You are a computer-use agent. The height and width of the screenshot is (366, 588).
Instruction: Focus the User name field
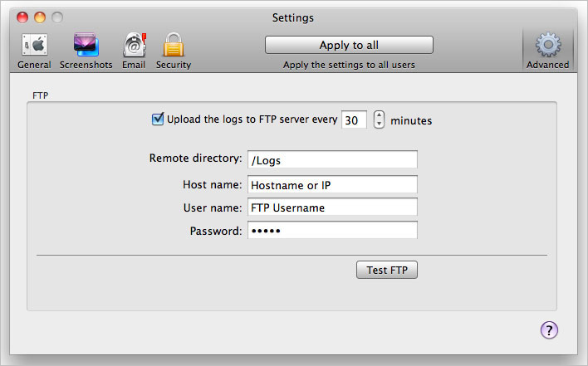[x=332, y=207]
